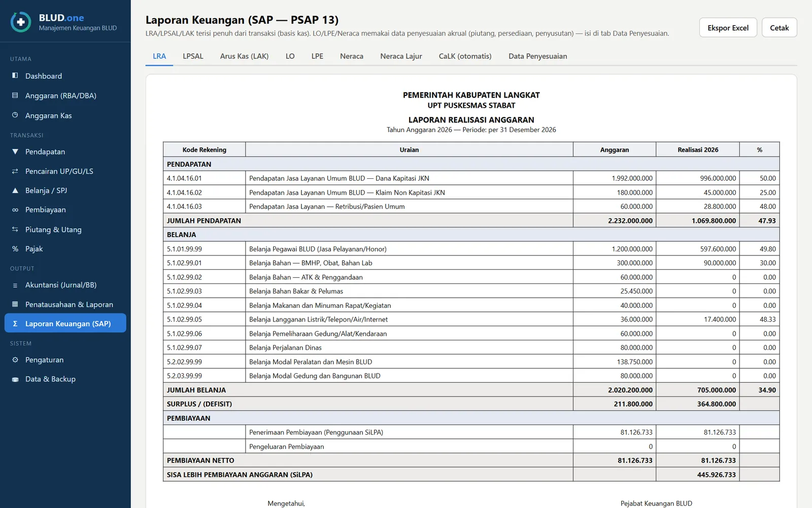Open the Neraca tab

[352, 56]
